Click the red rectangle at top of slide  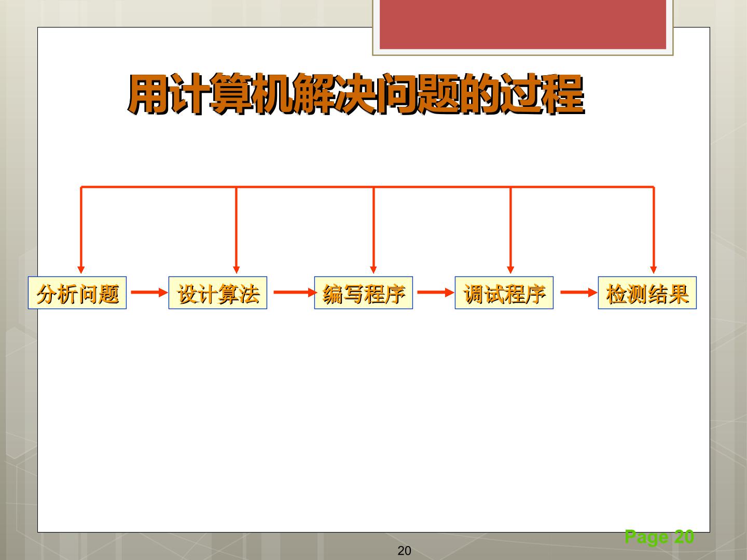(x=523, y=24)
